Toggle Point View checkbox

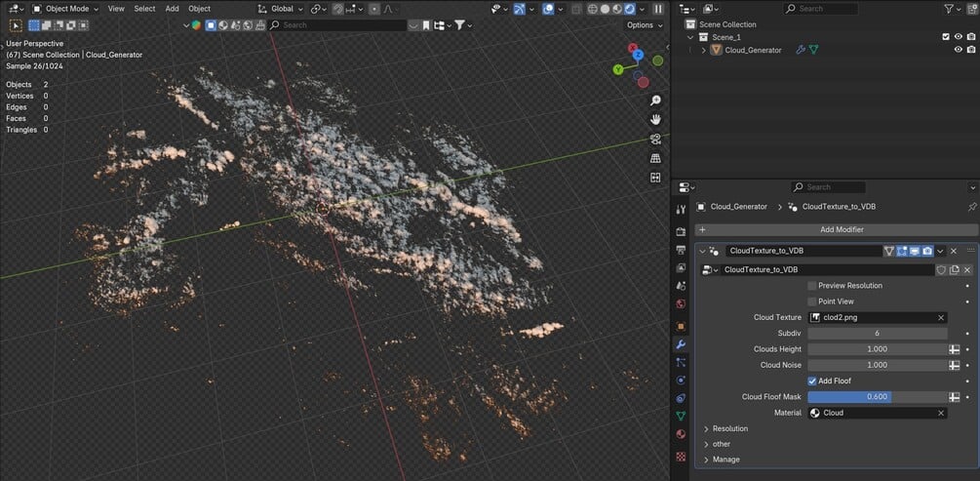(812, 301)
